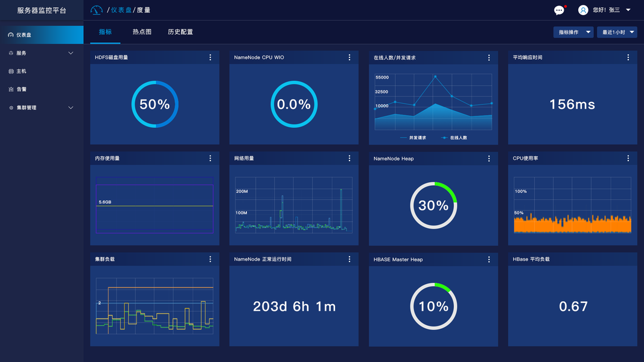Click the 仪表盘 sidebar gauge icon

pos(11,35)
